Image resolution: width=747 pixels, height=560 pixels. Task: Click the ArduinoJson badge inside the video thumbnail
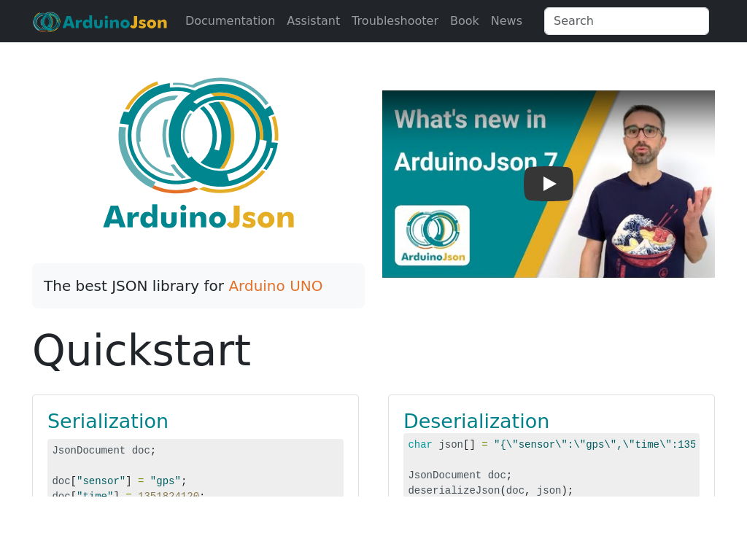click(x=432, y=236)
